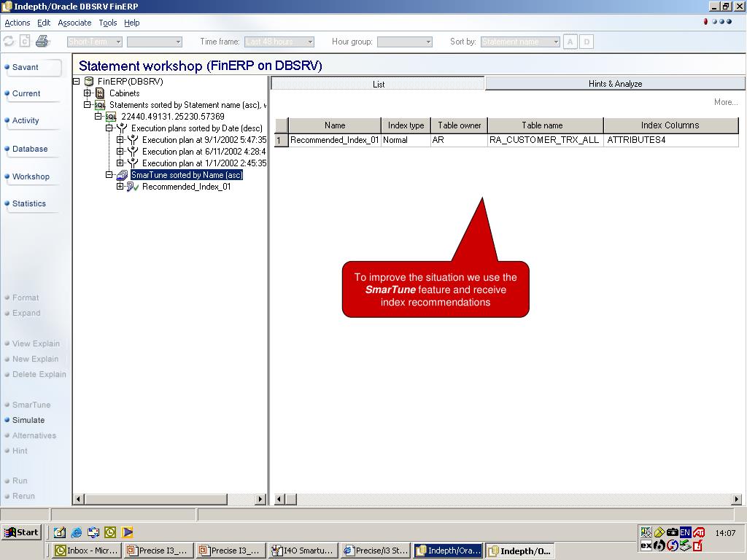Image resolution: width=747 pixels, height=560 pixels.
Task: Click right arrow of the tree panel scrollbar
Action: coord(260,499)
